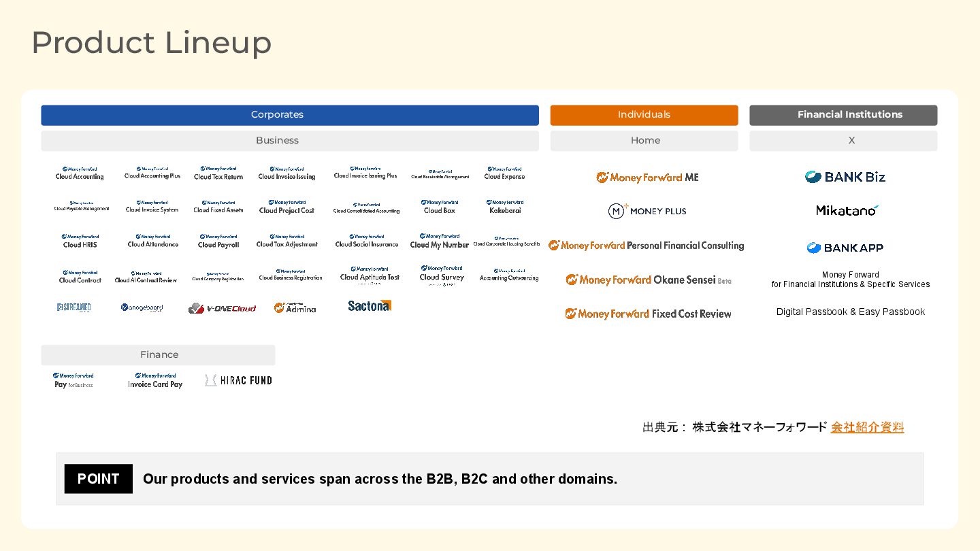
Task: Click the Cloud Box logo
Action: pyautogui.click(x=440, y=207)
